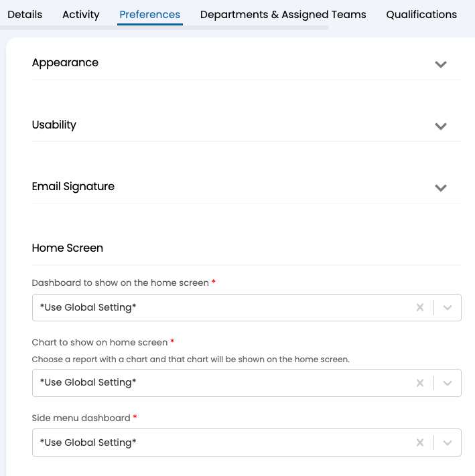Viewport: 475px width, 476px height.
Task: Click the Usability section heading
Action: pyautogui.click(x=54, y=125)
